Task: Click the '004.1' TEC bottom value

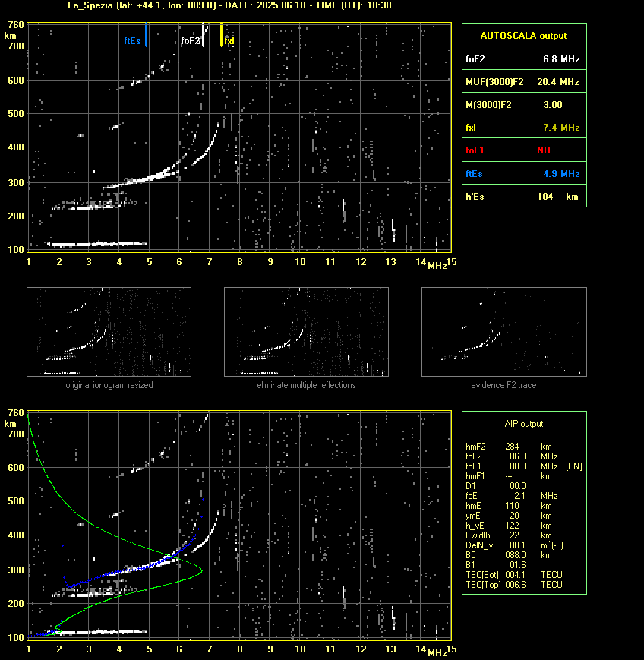Action: point(516,574)
